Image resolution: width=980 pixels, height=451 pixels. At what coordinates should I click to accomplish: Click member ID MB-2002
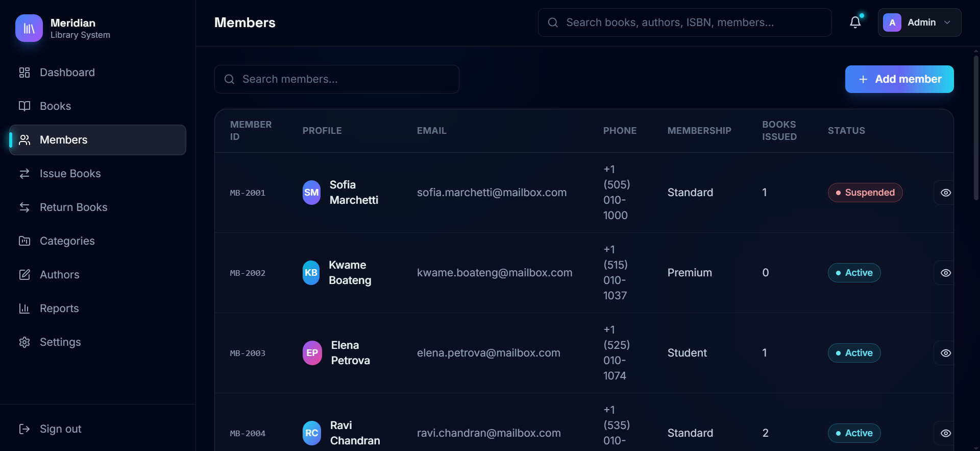point(248,273)
